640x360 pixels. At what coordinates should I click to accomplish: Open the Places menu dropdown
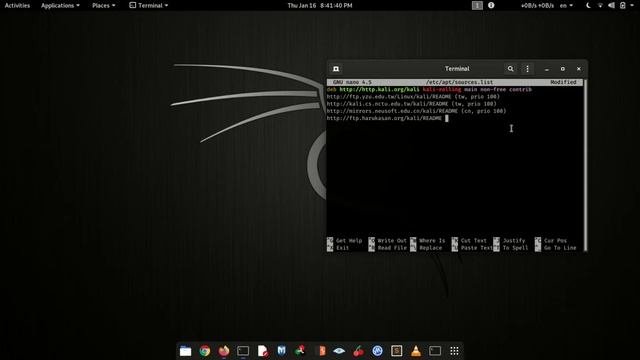pyautogui.click(x=103, y=5)
